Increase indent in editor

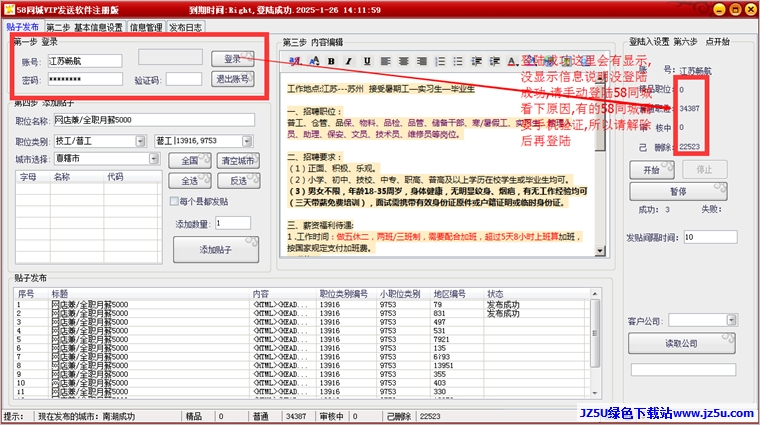(494, 61)
